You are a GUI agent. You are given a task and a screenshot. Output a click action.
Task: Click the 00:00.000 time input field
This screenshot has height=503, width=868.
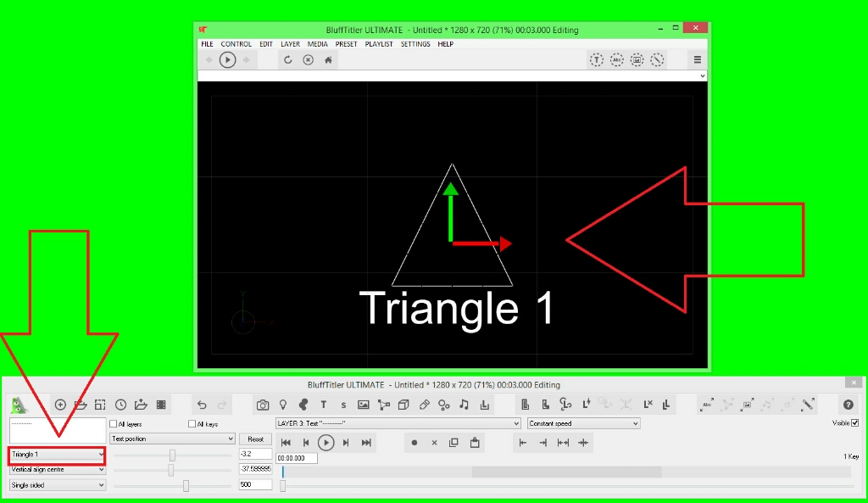tap(297, 458)
